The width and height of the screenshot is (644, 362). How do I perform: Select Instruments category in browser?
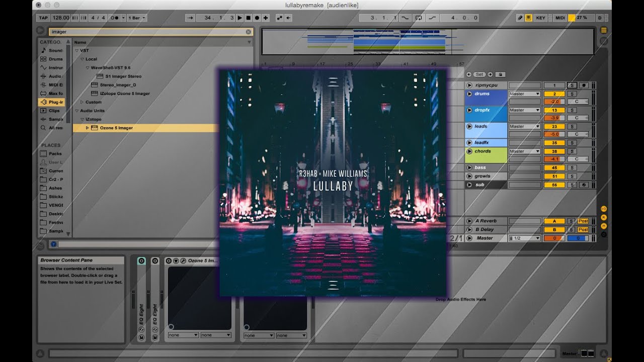point(52,67)
